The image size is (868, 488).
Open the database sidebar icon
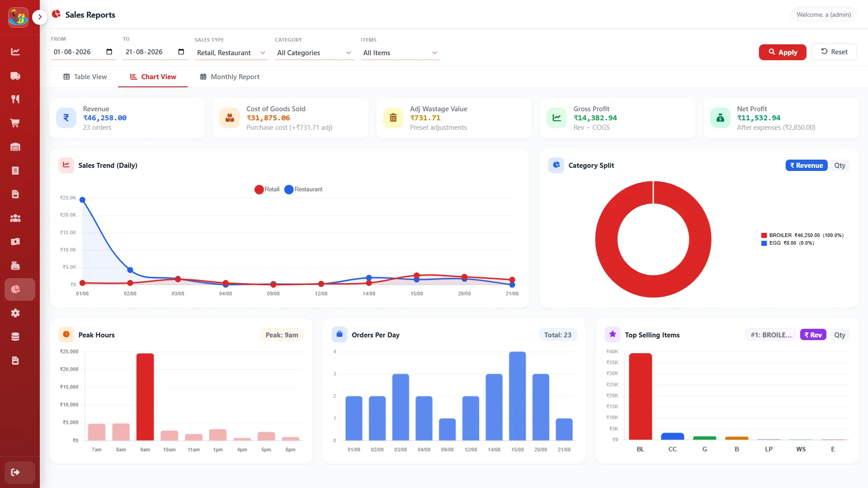[15, 336]
